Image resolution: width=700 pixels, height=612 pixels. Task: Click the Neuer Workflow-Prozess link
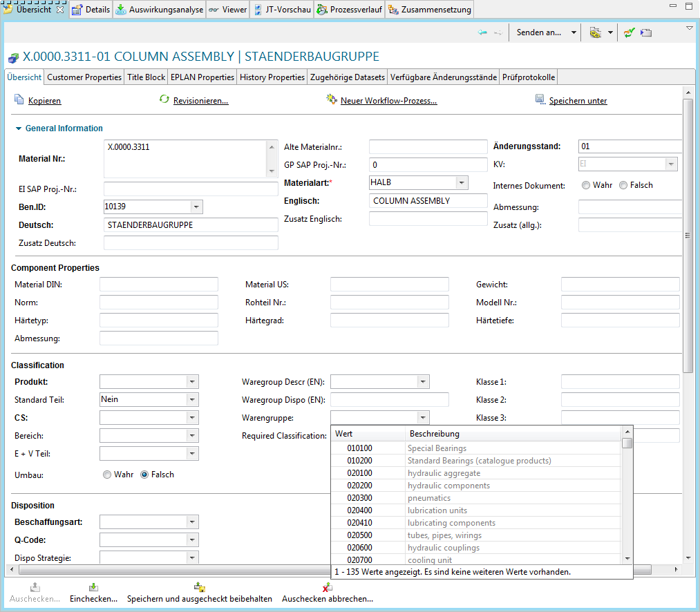[388, 101]
